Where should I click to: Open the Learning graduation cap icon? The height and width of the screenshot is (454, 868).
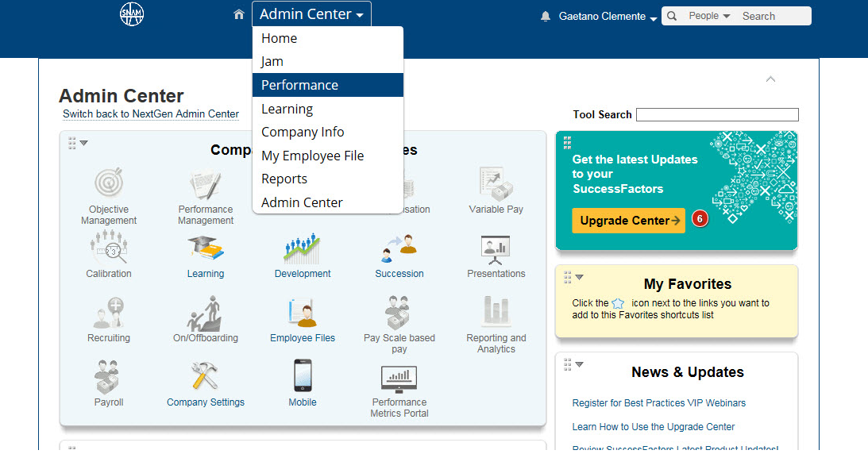tap(206, 248)
